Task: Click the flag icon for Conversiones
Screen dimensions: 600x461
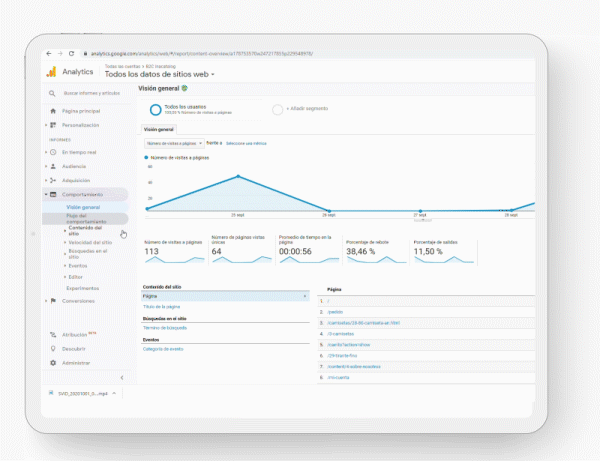Action: click(x=53, y=301)
